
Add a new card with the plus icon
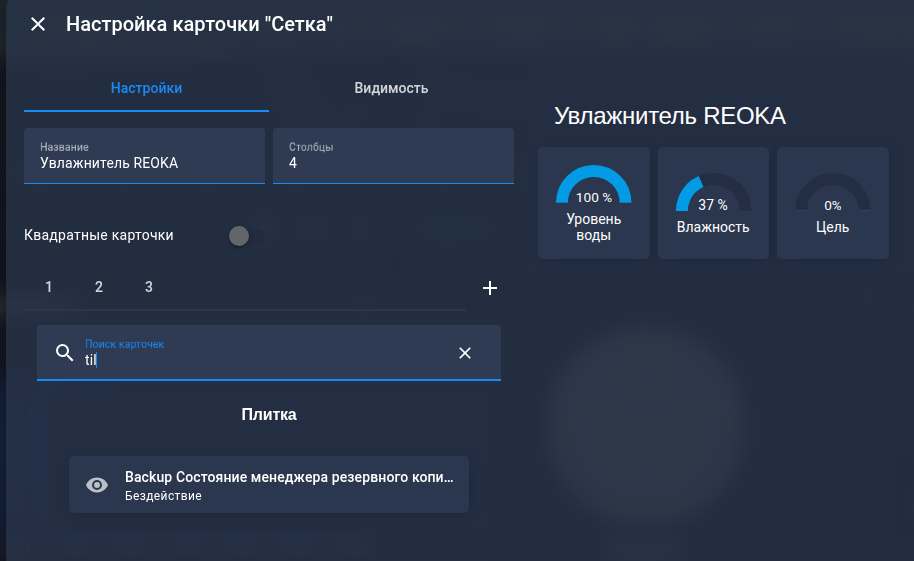click(x=490, y=287)
